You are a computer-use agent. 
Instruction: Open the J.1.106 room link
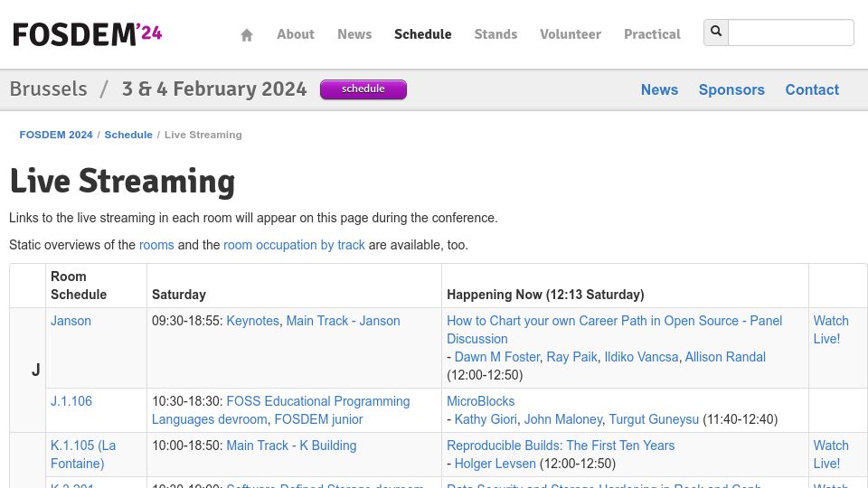pos(71,401)
